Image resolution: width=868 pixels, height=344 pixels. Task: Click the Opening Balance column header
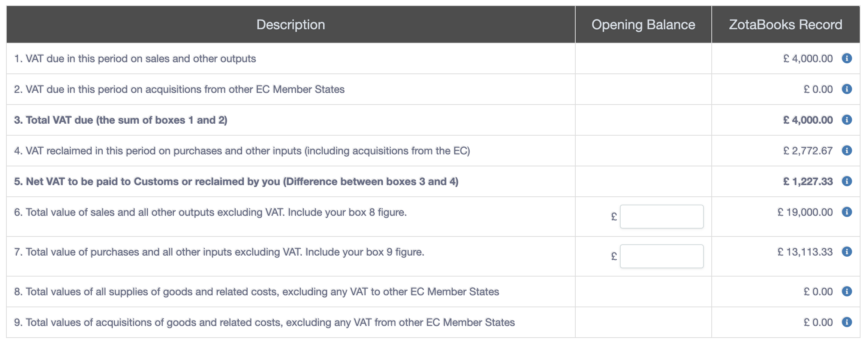pyautogui.click(x=643, y=24)
